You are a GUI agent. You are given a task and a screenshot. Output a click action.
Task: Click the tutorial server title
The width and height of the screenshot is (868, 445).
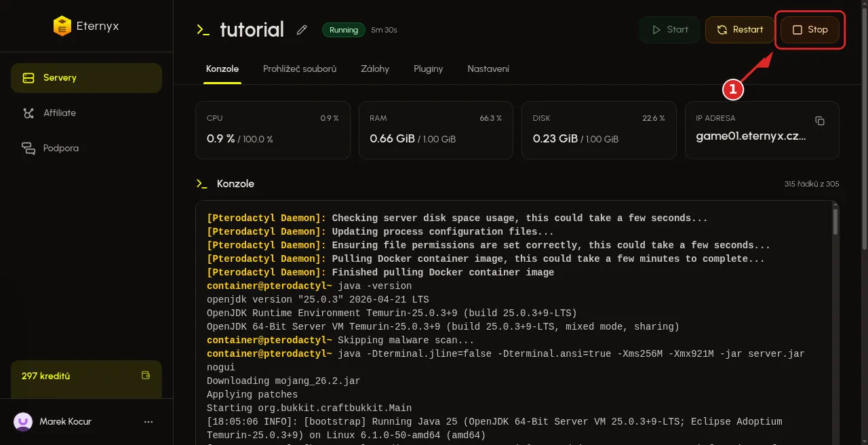point(252,30)
